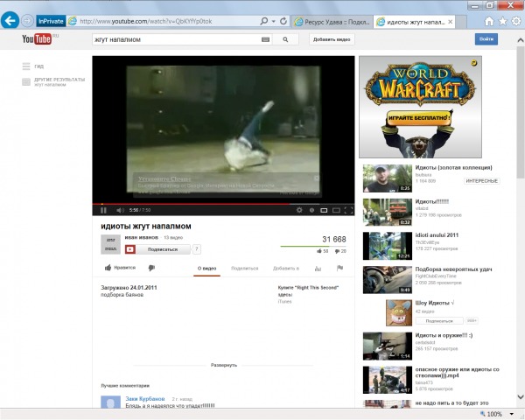Pause the video with the pause button

click(103, 210)
